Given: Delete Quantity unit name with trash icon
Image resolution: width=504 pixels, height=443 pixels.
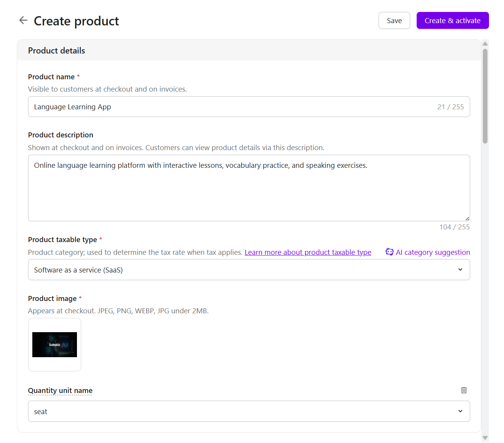Looking at the screenshot, I should (x=464, y=390).
